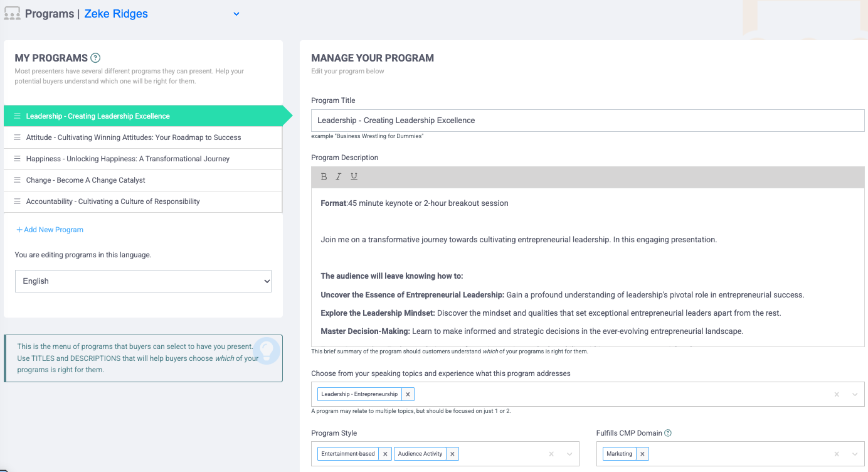The height and width of the screenshot is (472, 868).
Task: Remove the Entertainment-based style tag
Action: [x=385, y=454]
